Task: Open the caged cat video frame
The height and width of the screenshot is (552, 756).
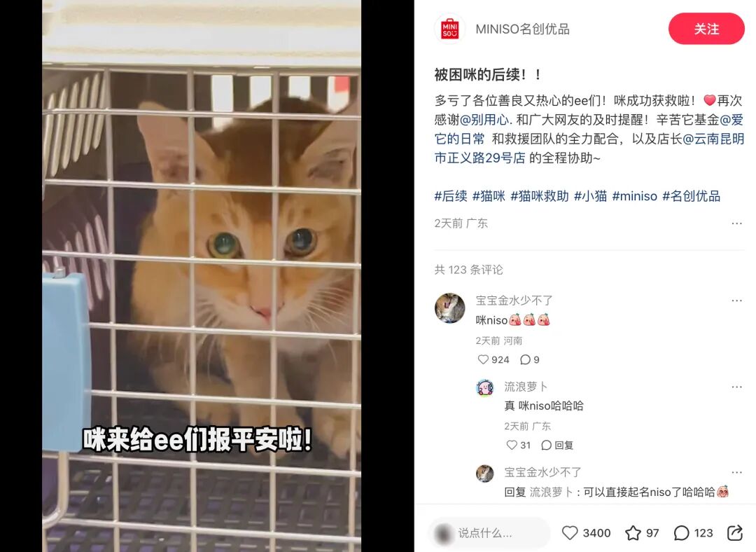Action: [202, 276]
